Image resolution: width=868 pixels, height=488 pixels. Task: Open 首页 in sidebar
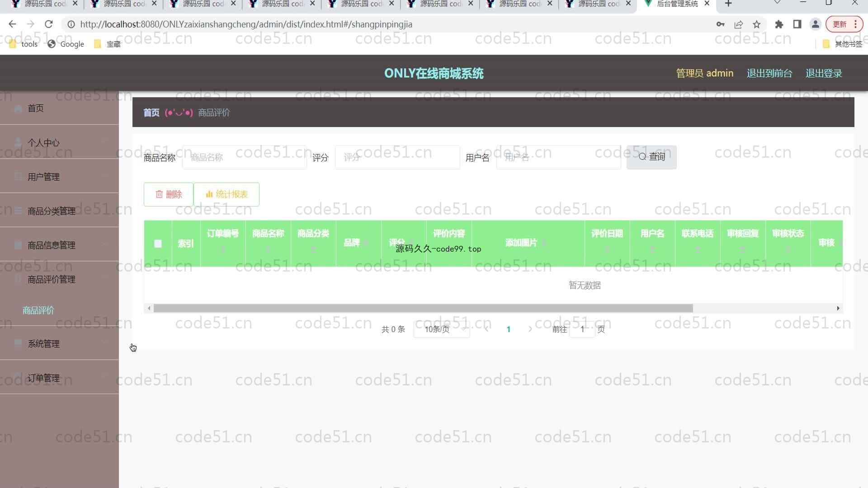pos(59,108)
